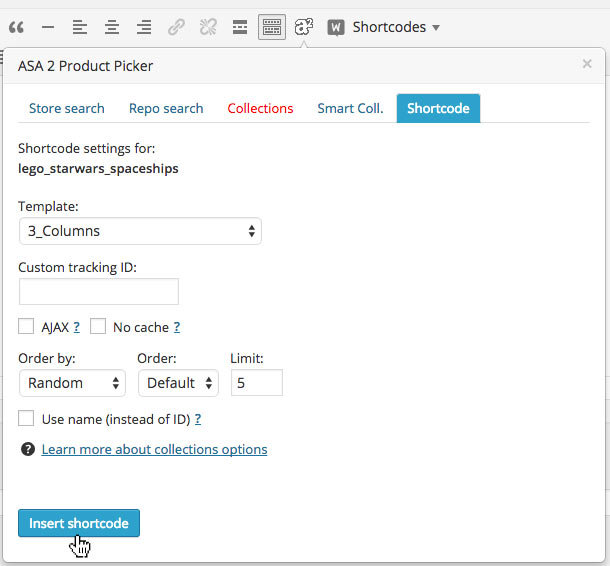Click the blockquote toolbar icon
The image size is (610, 566).
click(x=16, y=27)
